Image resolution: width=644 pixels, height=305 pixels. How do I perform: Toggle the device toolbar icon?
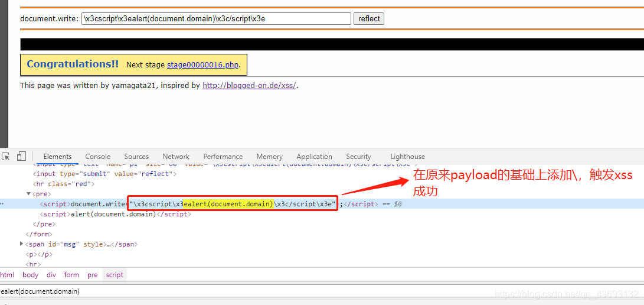coord(21,156)
